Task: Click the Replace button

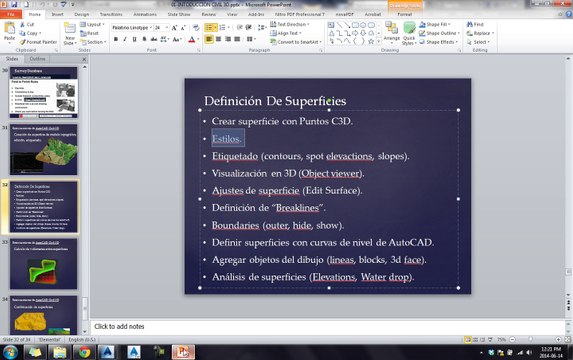Action: [x=481, y=33]
